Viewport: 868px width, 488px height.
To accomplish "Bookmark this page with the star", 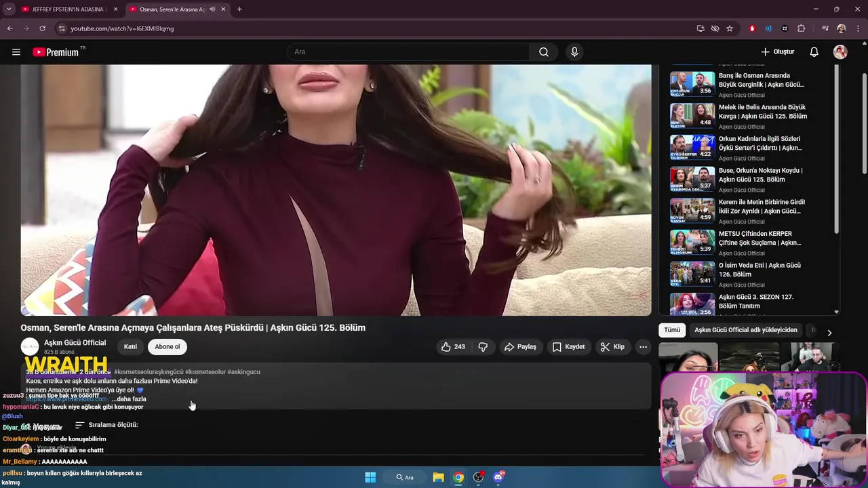I will pyautogui.click(x=730, y=28).
